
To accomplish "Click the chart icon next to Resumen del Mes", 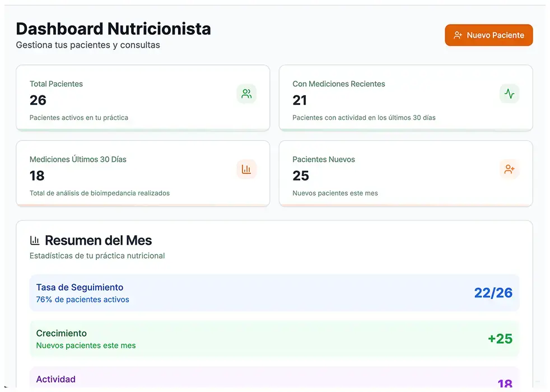I will tap(35, 240).
